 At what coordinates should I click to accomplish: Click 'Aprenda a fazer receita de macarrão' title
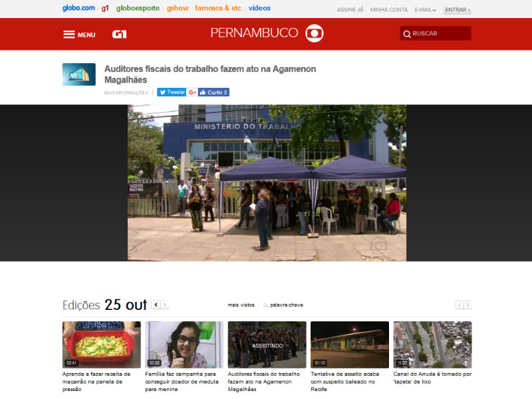[x=96, y=382]
